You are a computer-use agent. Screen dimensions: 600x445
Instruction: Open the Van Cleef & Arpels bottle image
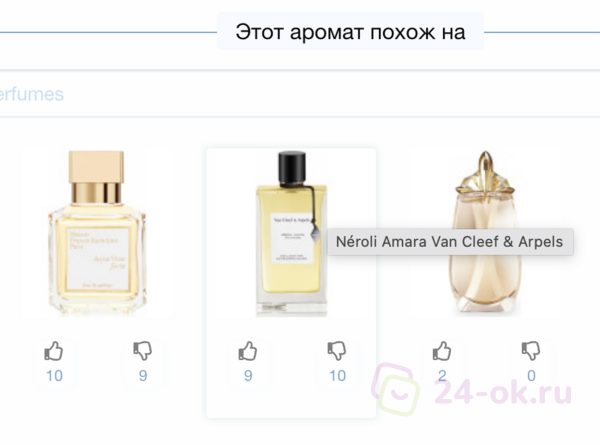click(x=292, y=233)
